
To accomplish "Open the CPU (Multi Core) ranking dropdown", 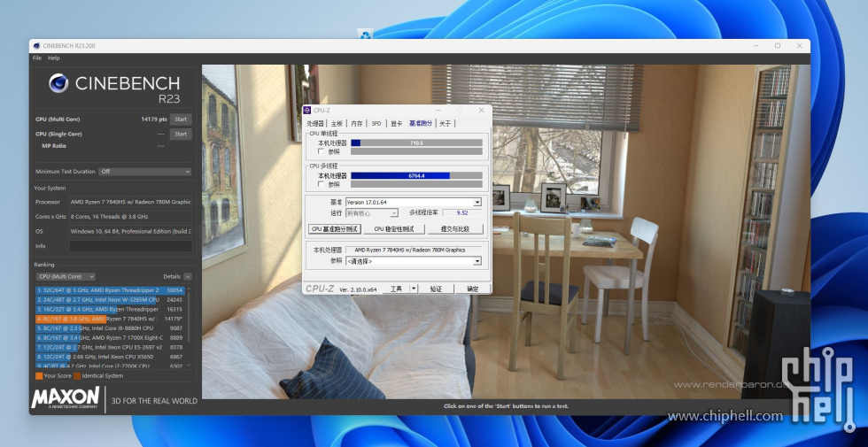I will point(66,276).
